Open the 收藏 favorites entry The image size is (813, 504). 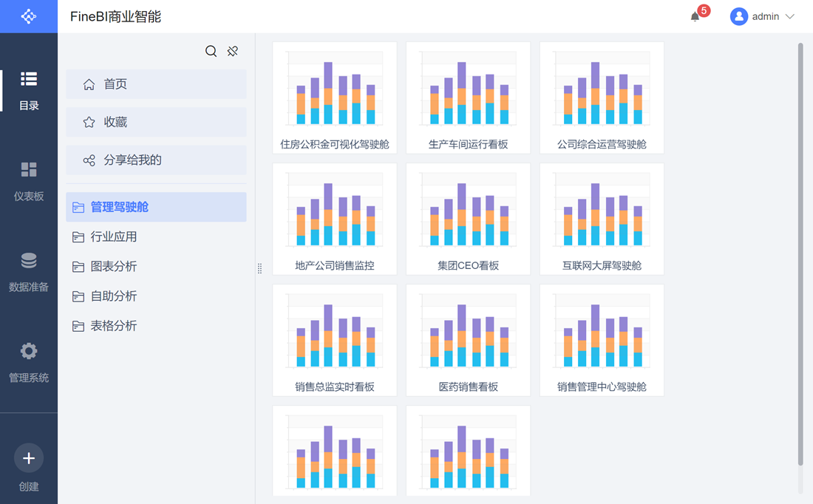pyautogui.click(x=156, y=122)
